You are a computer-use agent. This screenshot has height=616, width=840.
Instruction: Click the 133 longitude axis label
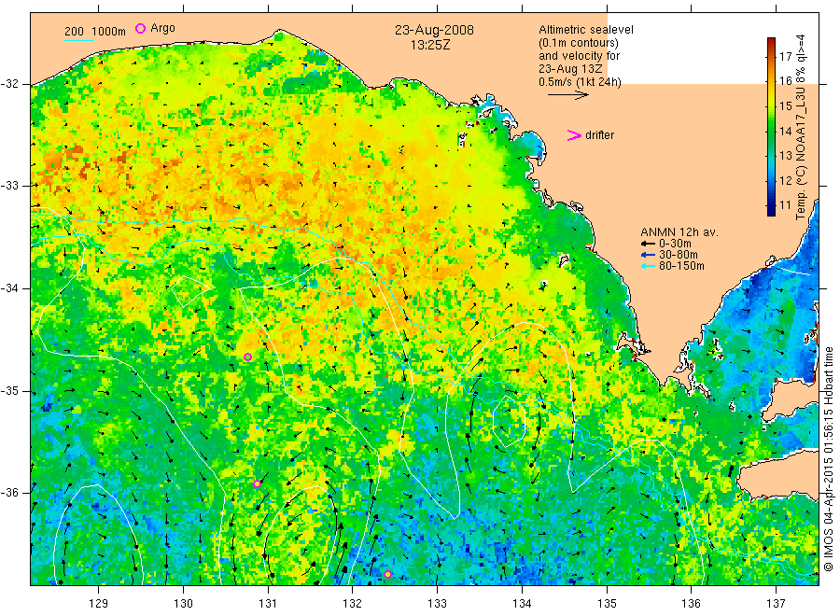coord(437,604)
